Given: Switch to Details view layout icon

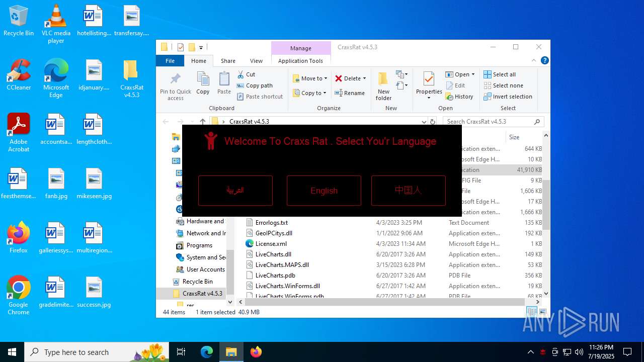Looking at the screenshot, I should 532,312.
